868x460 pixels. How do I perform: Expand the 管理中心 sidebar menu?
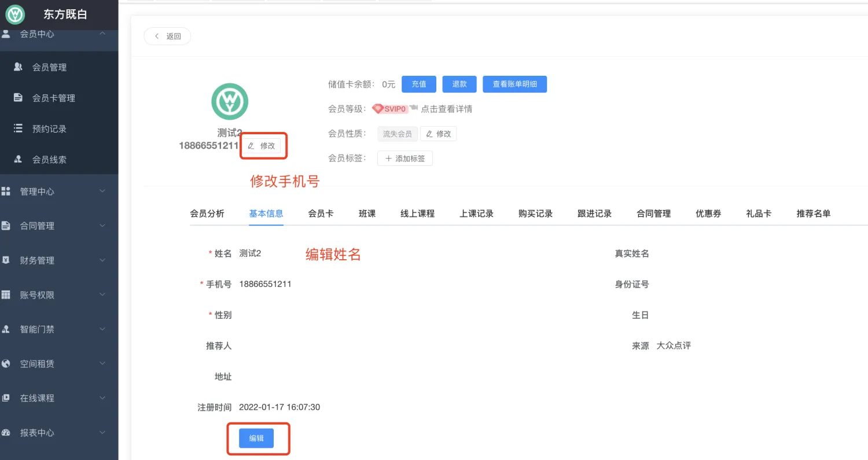pyautogui.click(x=102, y=192)
